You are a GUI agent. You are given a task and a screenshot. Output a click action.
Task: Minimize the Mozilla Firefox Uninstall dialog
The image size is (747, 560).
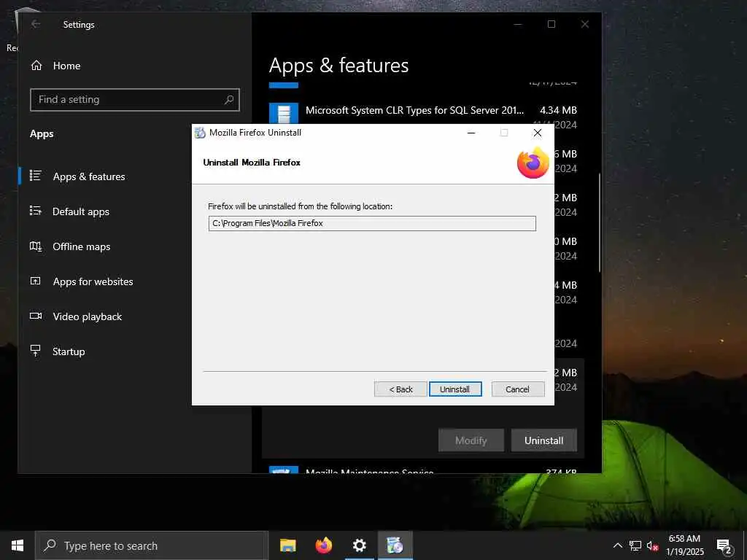point(471,133)
